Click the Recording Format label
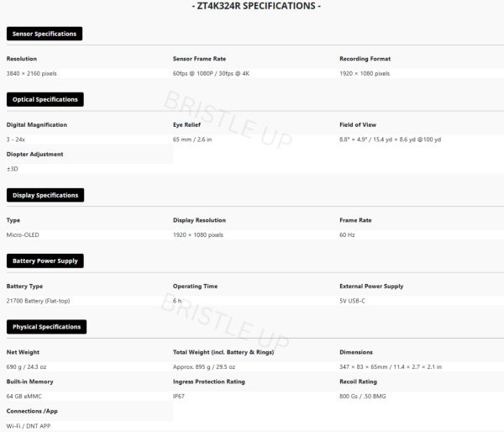 click(365, 59)
